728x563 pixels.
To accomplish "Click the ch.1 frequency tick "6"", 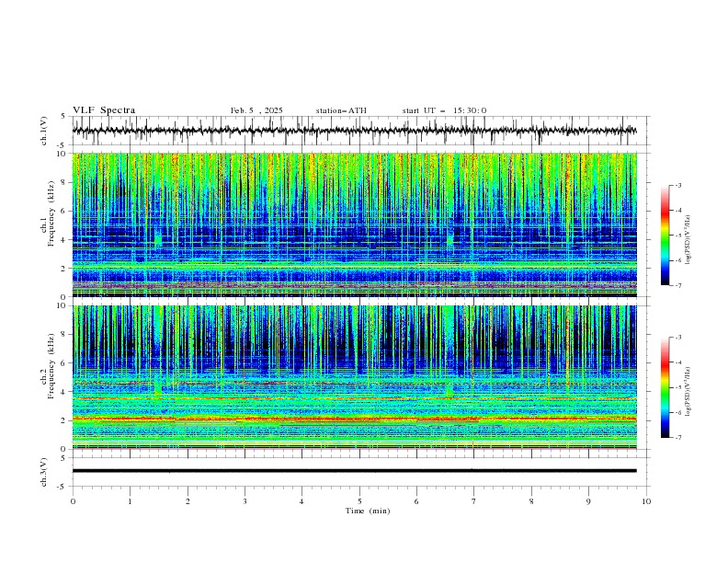I will click(x=64, y=211).
